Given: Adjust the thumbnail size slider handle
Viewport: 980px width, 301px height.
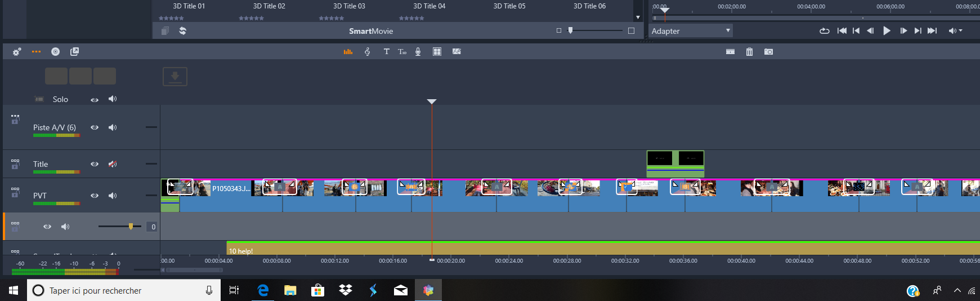Looking at the screenshot, I should click(x=571, y=30).
